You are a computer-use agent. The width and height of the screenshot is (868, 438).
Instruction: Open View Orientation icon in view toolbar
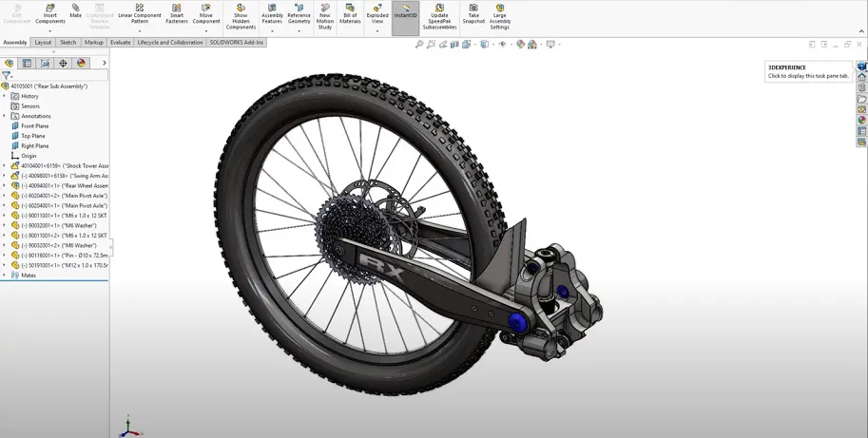pos(466,45)
